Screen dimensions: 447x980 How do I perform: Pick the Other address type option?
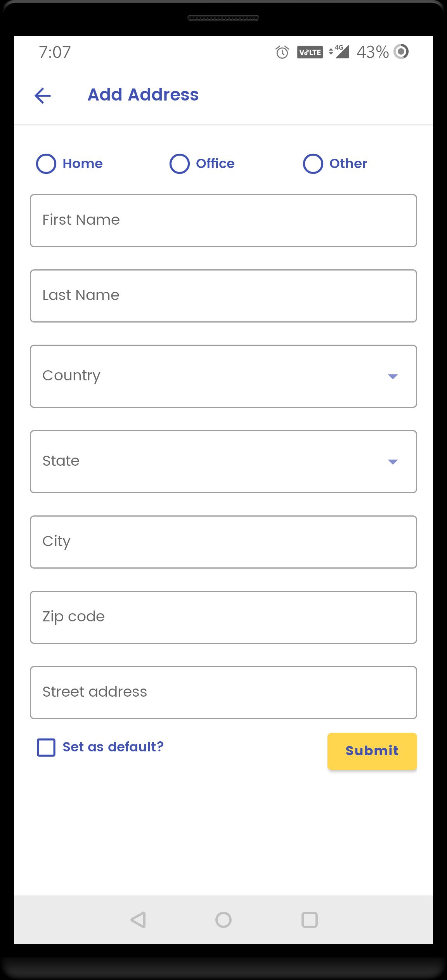point(313,164)
